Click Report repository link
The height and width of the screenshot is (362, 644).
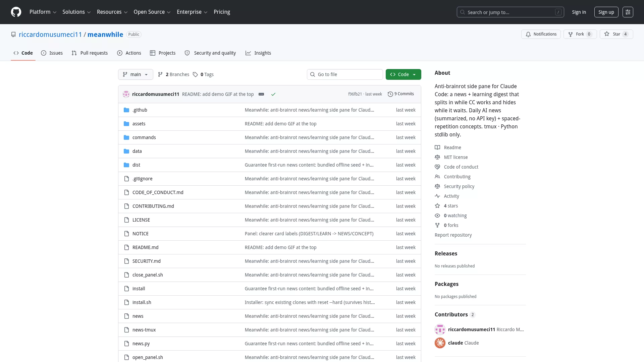pos(453,235)
